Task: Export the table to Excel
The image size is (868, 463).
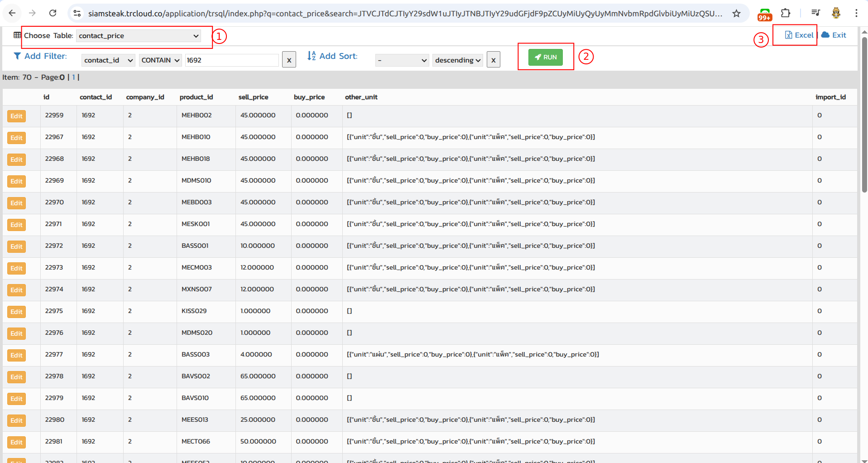Action: click(799, 35)
